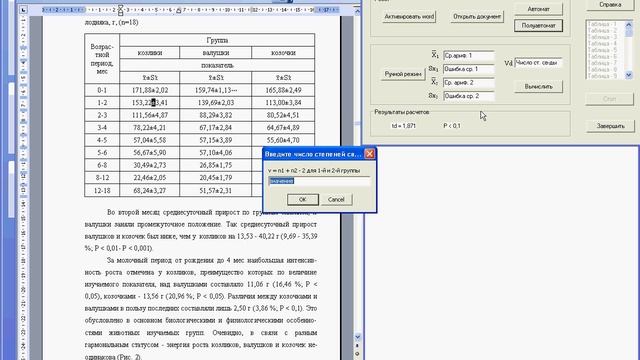Click the first-line indent marker on ruler
The image size is (640, 360).
120,7
